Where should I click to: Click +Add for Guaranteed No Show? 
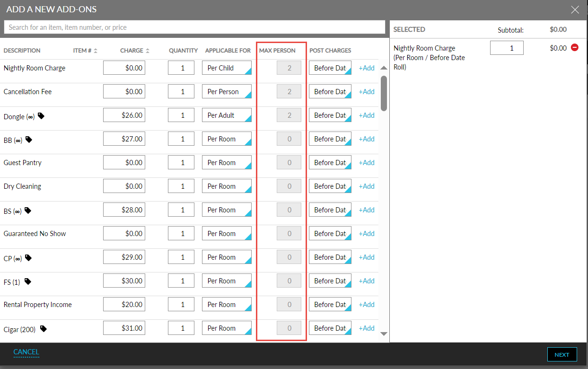point(367,233)
